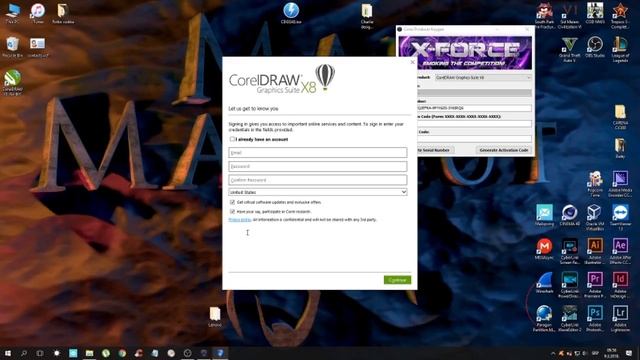Click the keygen Activation Code field
This screenshot has height=360, width=640.
pos(474,139)
